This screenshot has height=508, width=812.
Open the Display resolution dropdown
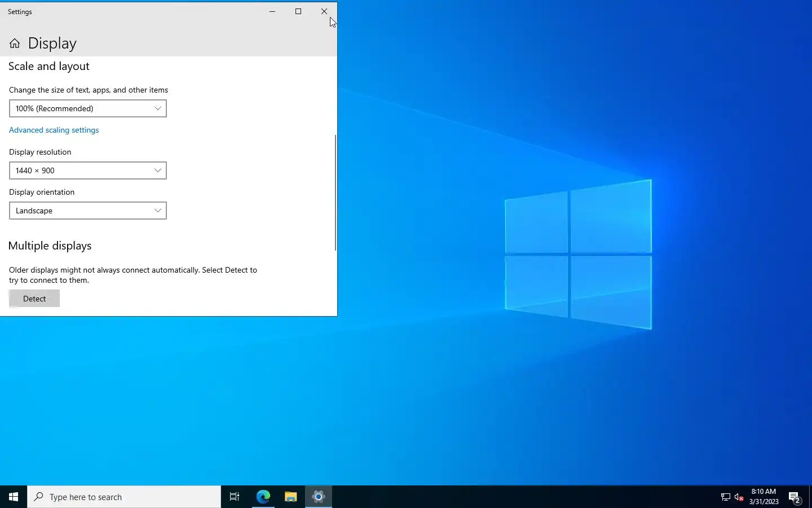coord(88,170)
